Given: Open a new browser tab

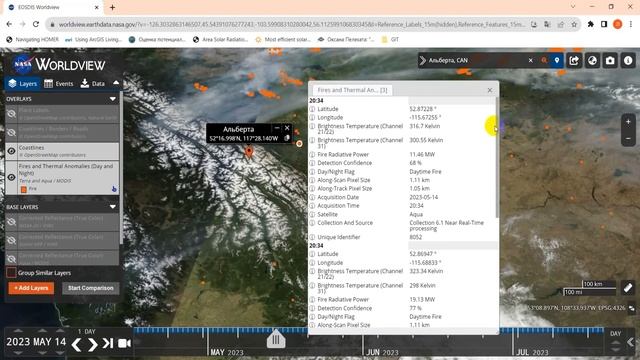Looking at the screenshot, I should click(112, 7).
